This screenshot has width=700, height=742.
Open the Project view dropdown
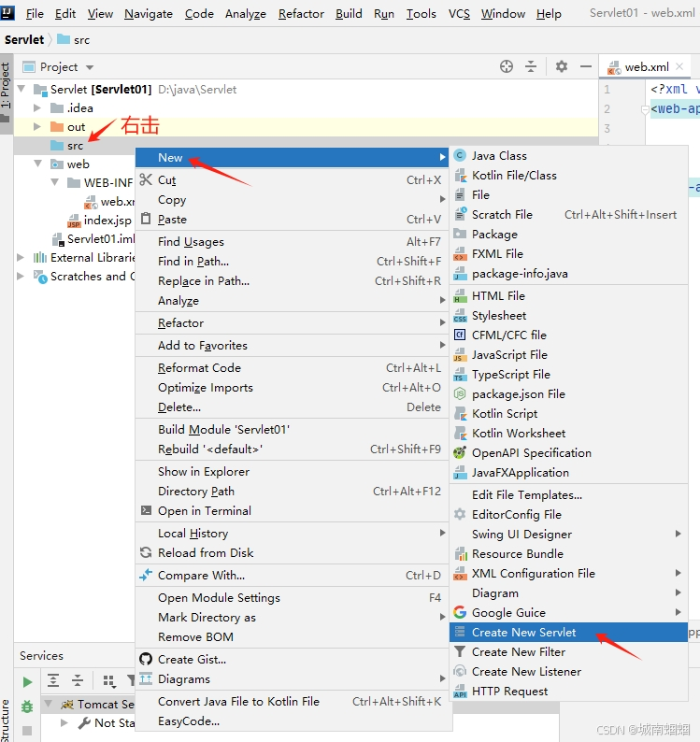[90, 67]
